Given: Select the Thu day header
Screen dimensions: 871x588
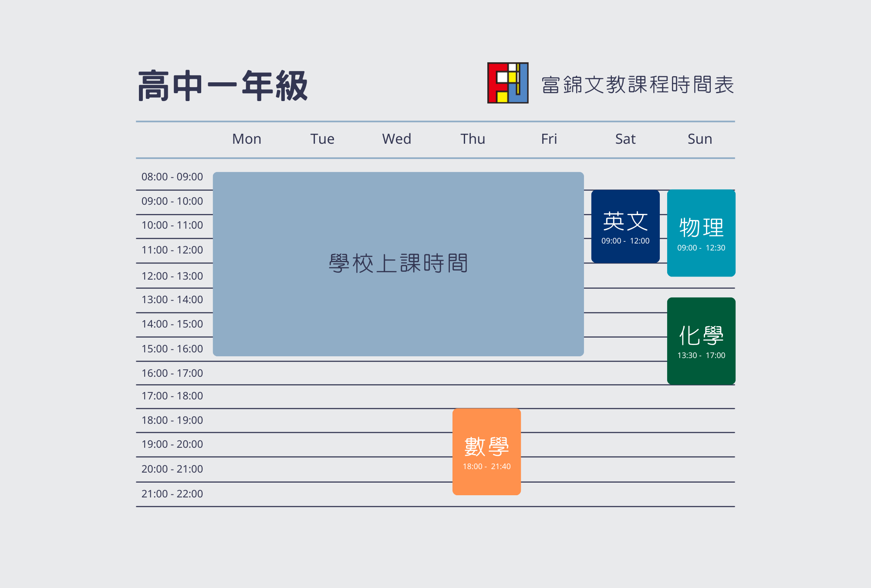Looking at the screenshot, I should (x=473, y=139).
